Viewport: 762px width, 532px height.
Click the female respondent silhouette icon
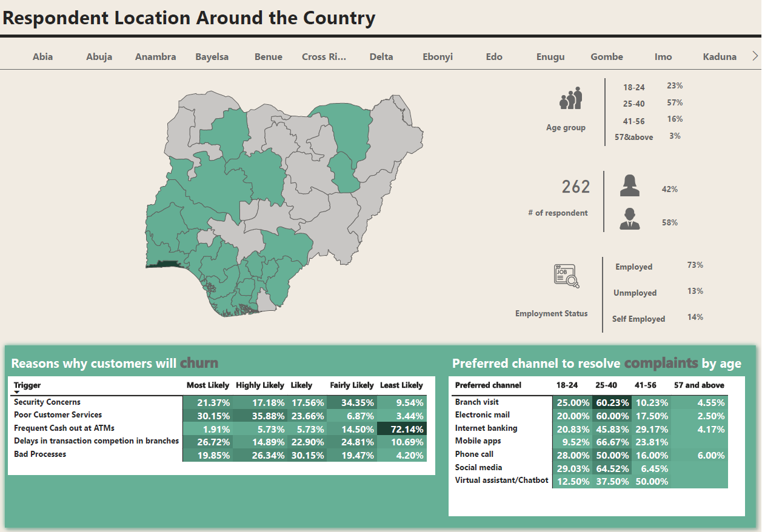click(x=629, y=186)
